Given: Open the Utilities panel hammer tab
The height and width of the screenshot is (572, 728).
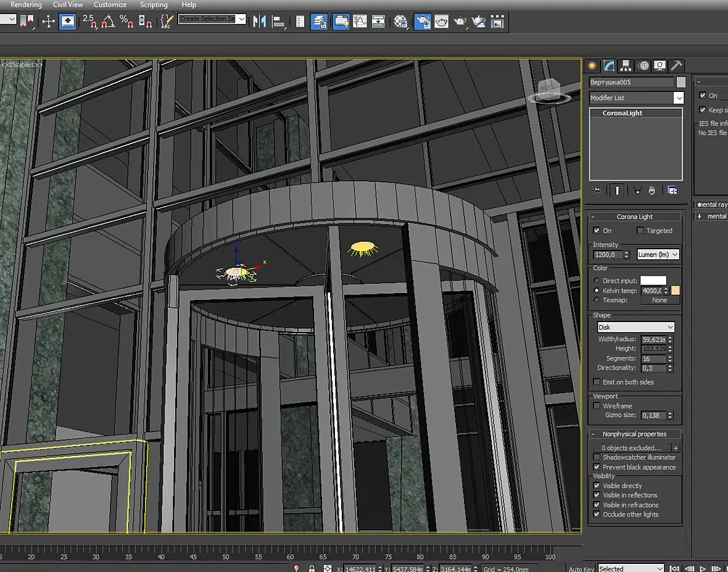Looking at the screenshot, I should click(x=676, y=66).
